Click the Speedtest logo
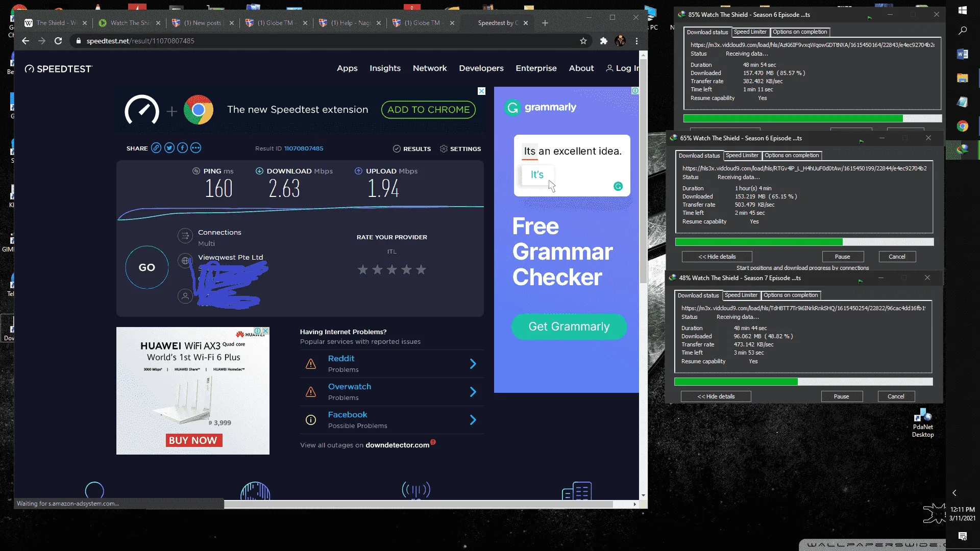This screenshot has height=551, width=980. [58, 69]
